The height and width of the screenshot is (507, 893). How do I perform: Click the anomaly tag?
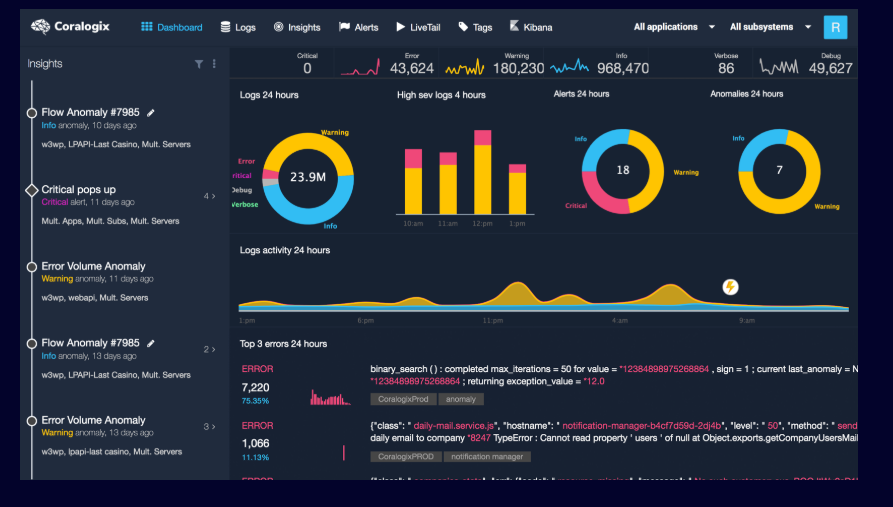[x=461, y=399]
